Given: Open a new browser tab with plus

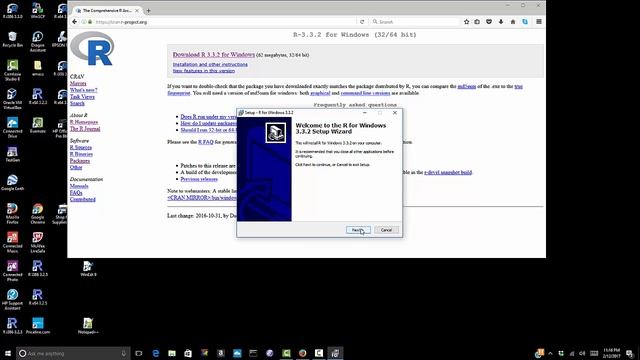Looking at the screenshot, I should (x=148, y=11).
